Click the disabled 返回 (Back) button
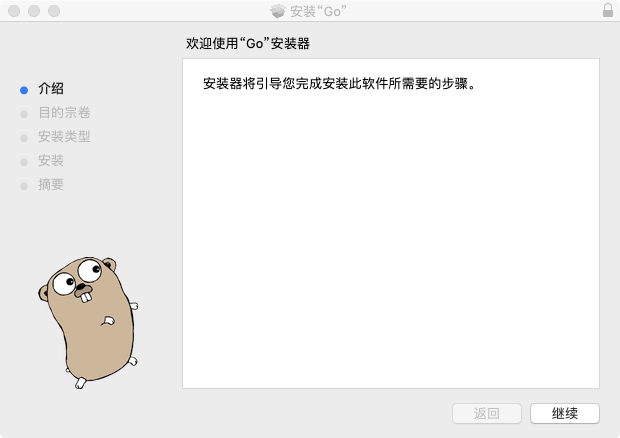Image resolution: width=620 pixels, height=438 pixels. point(487,413)
